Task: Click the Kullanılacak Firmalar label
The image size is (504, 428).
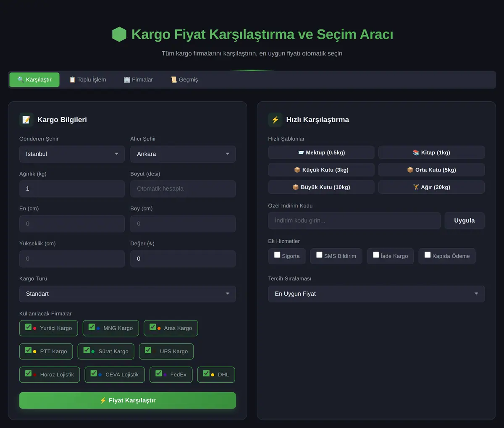Action: click(45, 314)
